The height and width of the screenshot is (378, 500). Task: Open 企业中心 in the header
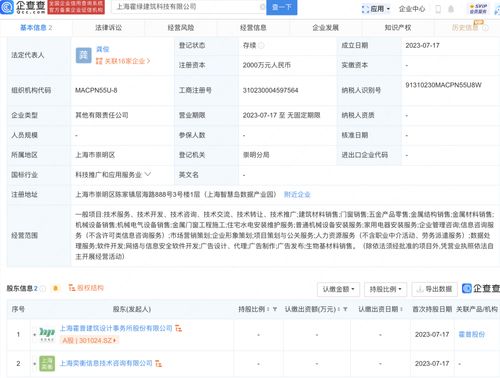[x=412, y=9]
